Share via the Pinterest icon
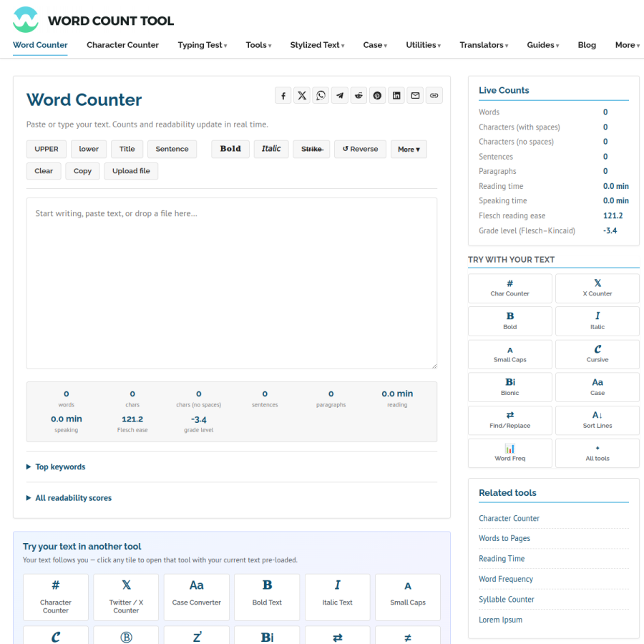This screenshot has height=644, width=644. point(377,96)
